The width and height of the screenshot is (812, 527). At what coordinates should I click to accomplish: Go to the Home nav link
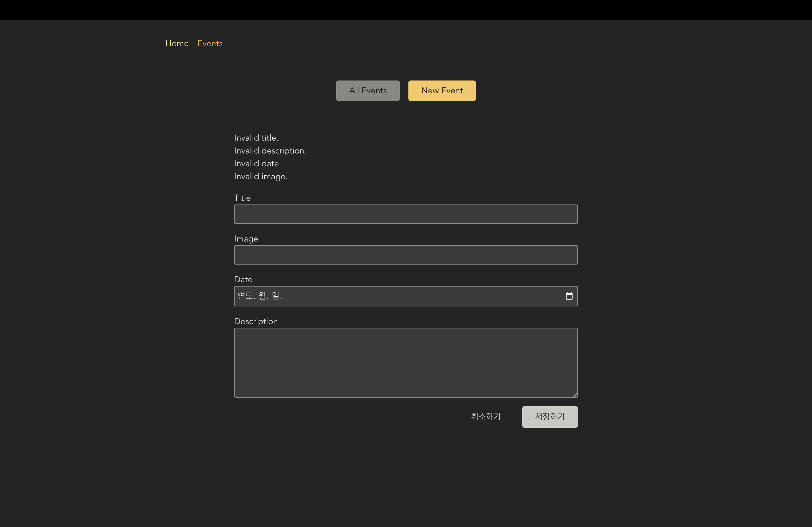[x=177, y=43]
